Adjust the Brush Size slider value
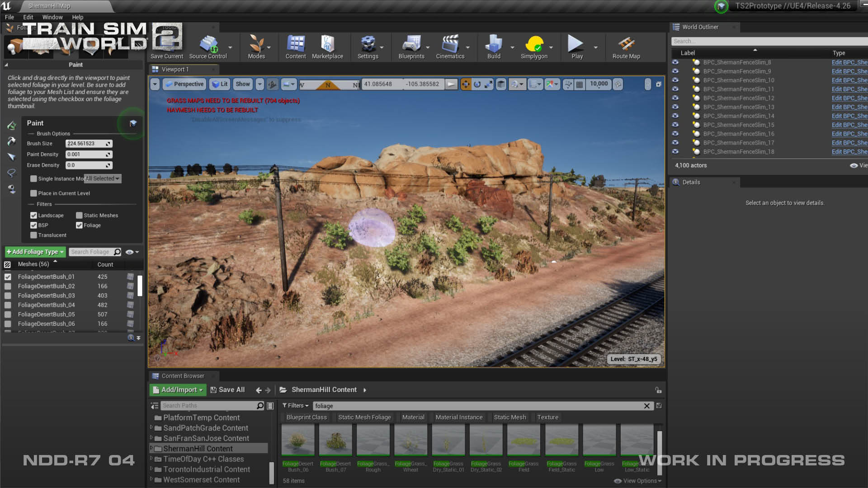This screenshot has width=868, height=488. click(88, 143)
